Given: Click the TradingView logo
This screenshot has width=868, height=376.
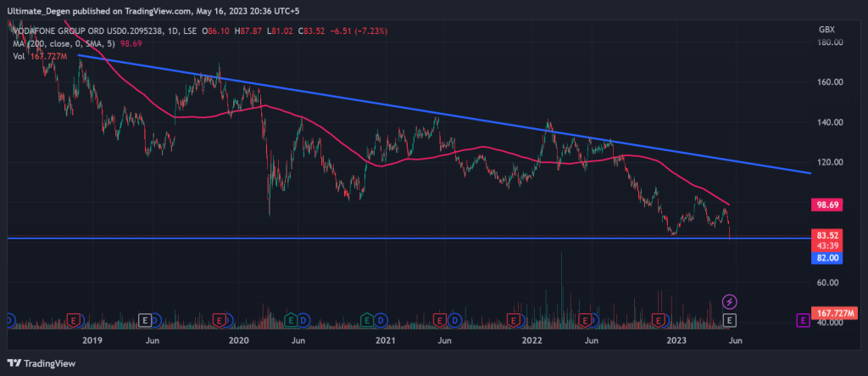Looking at the screenshot, I should 42,363.
